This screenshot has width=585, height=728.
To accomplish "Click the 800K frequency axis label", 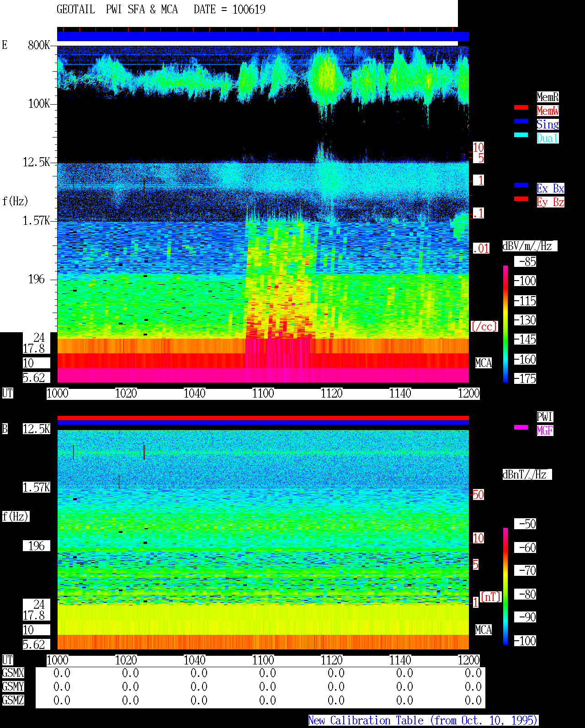I will tap(39, 45).
